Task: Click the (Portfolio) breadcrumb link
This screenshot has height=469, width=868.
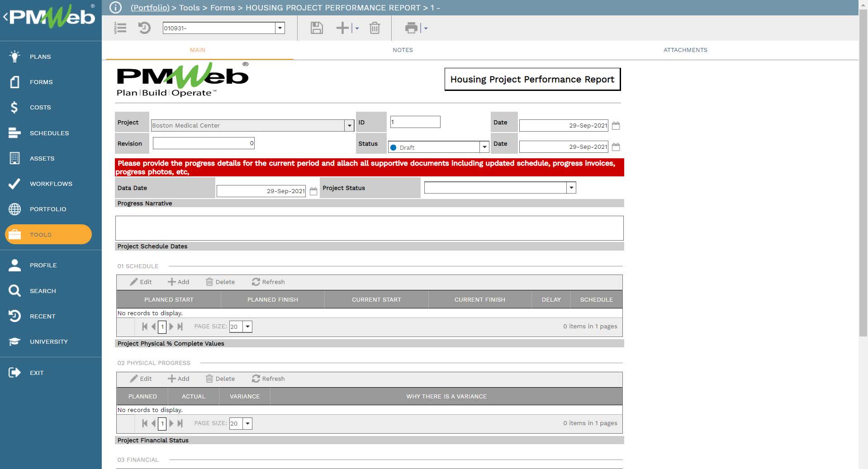Action: pos(150,8)
